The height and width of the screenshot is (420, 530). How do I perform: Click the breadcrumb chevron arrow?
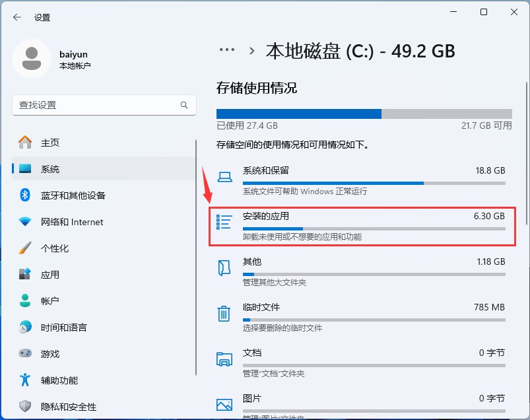pyautogui.click(x=251, y=51)
